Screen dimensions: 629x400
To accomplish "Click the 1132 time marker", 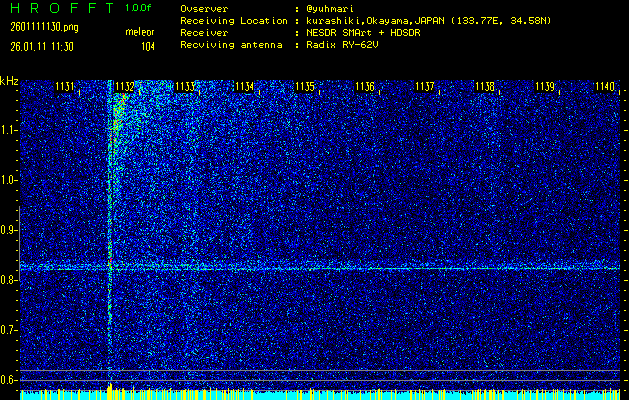I will [x=124, y=87].
